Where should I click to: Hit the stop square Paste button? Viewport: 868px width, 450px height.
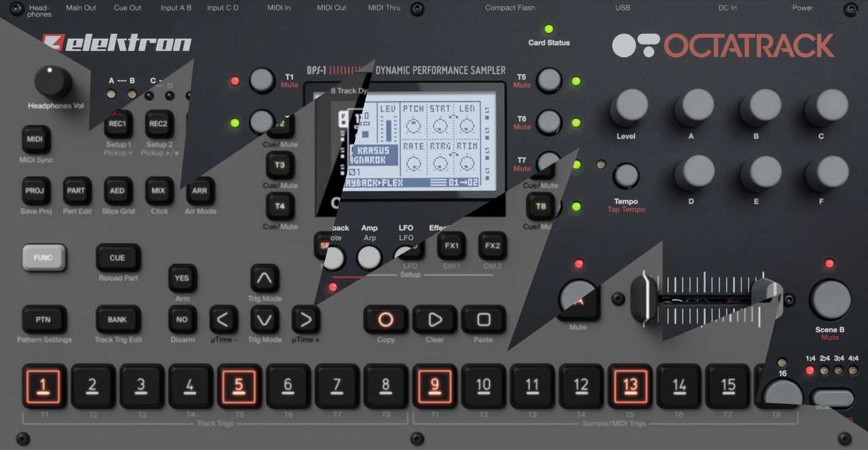483,320
